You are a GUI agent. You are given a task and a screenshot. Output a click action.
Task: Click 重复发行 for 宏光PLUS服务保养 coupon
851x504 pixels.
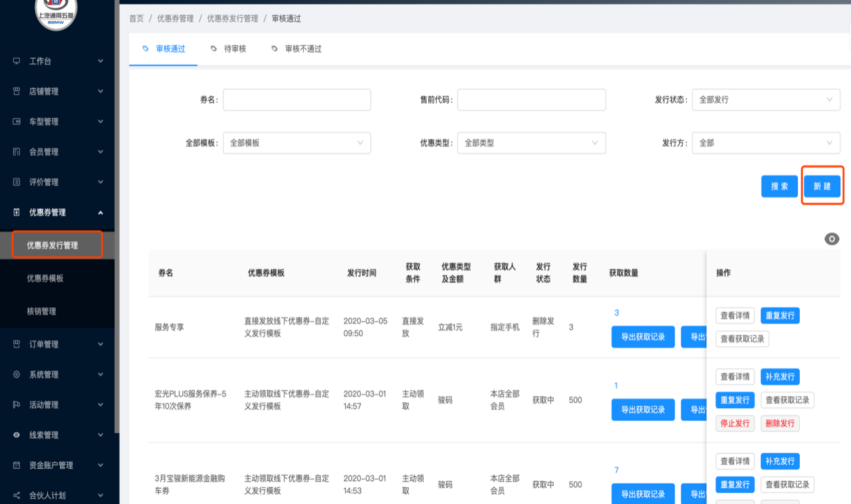735,400
